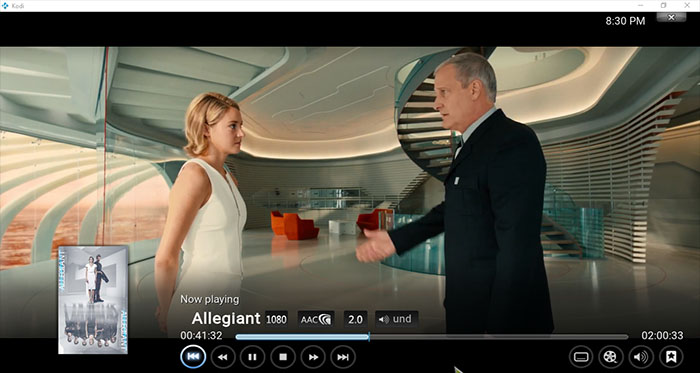
Task: Click the Allegiant movie poster thumbnail
Action: tap(93, 299)
